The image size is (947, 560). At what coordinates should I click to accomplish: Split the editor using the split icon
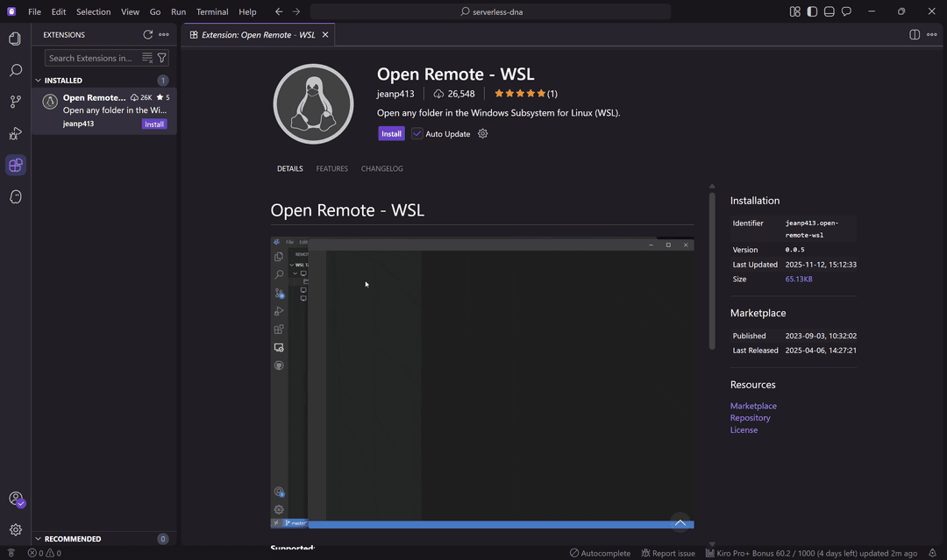(x=914, y=34)
